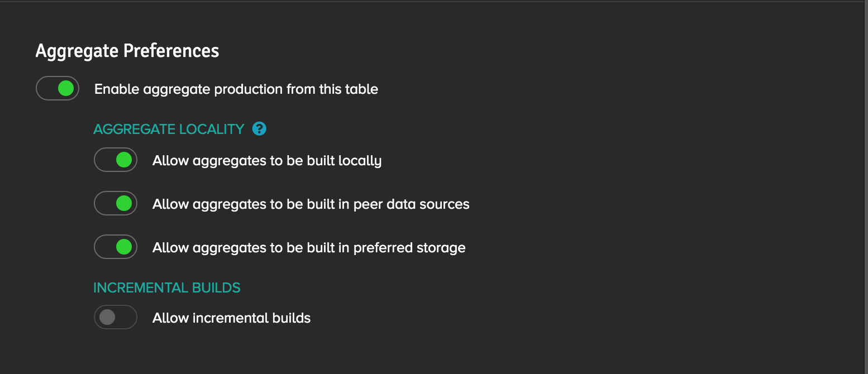Click the gray knob of incremental builds switch

tap(107, 317)
